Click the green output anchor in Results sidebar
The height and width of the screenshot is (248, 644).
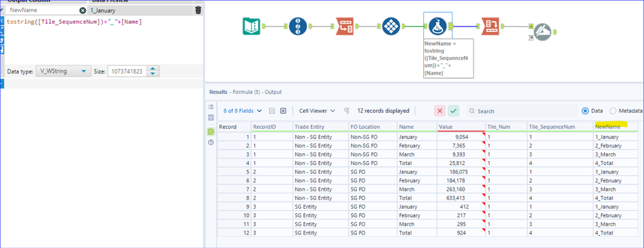click(211, 131)
